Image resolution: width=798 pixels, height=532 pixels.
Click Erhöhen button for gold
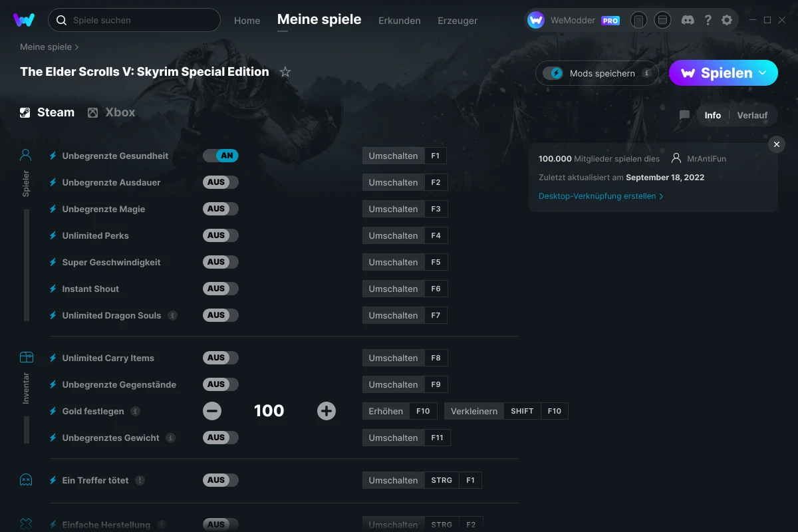pyautogui.click(x=386, y=411)
